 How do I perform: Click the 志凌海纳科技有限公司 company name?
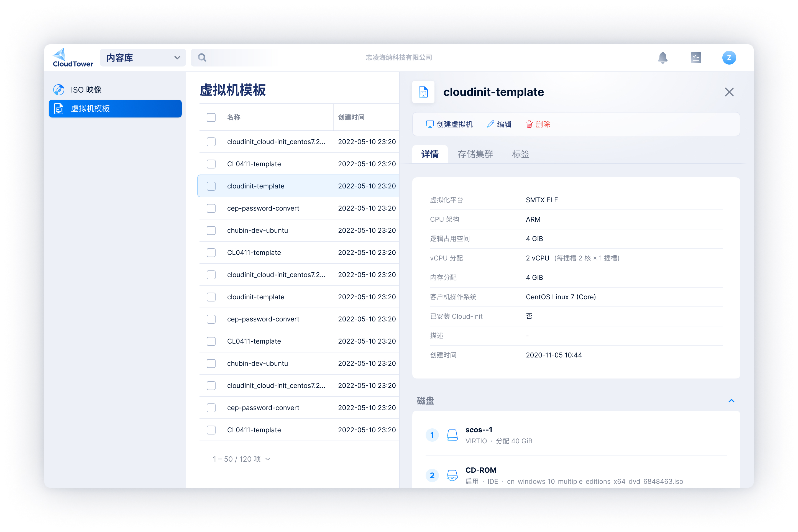coord(399,58)
